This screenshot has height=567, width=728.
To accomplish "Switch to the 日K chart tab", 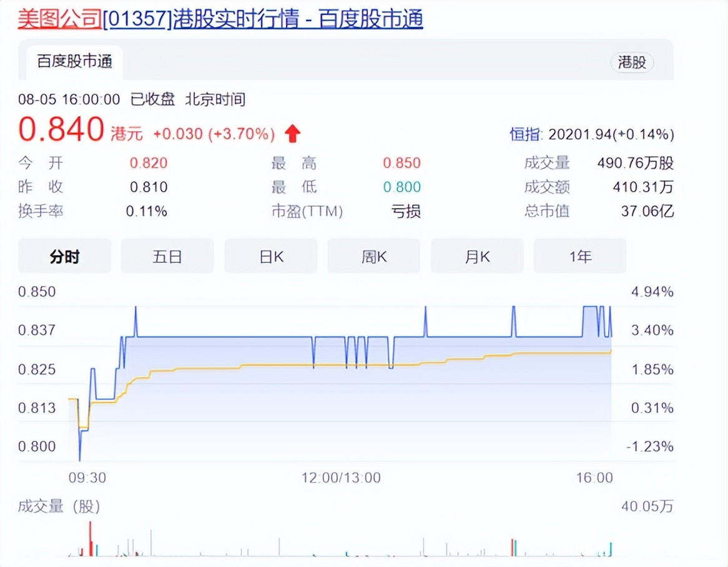I will click(x=271, y=256).
